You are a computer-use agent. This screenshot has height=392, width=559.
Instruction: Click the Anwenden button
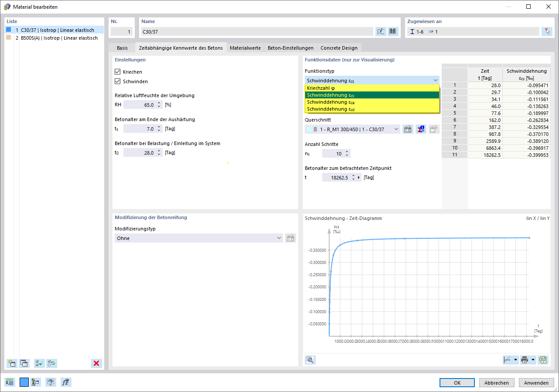click(536, 382)
